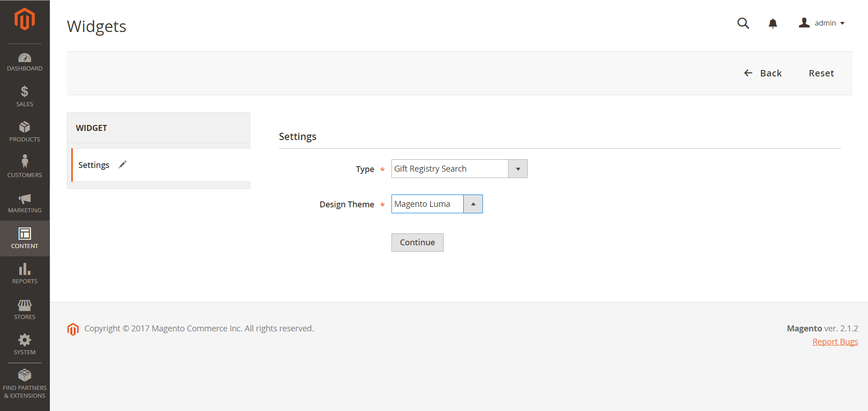Image resolution: width=868 pixels, height=411 pixels.
Task: Click the search magnifier icon
Action: (743, 23)
